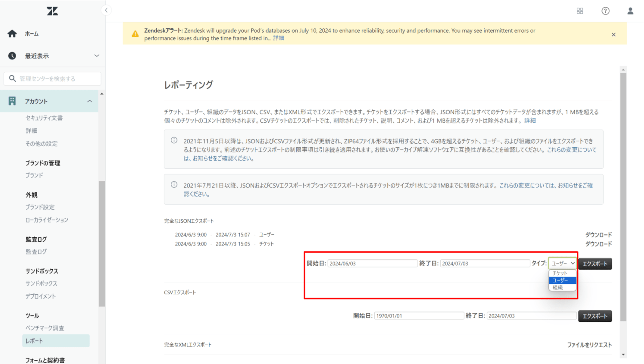
Task: Click the yellow warning triangle icon
Action: [135, 34]
